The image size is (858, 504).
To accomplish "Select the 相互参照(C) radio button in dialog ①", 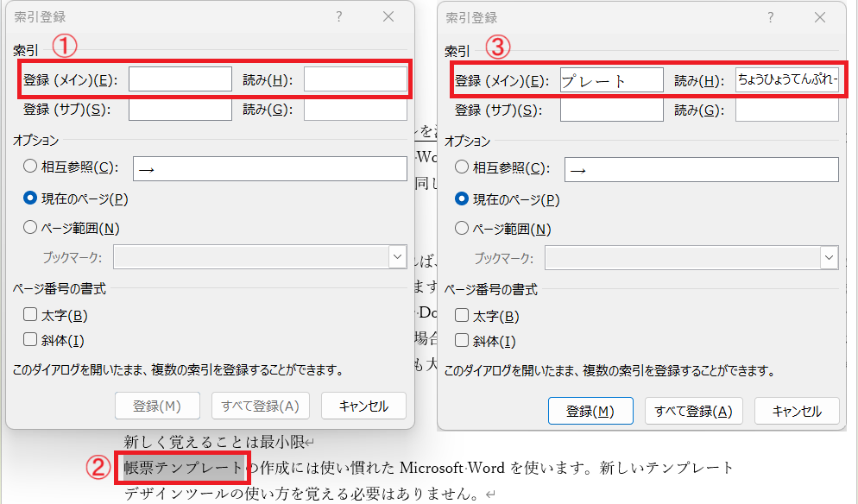I will (x=30, y=168).
